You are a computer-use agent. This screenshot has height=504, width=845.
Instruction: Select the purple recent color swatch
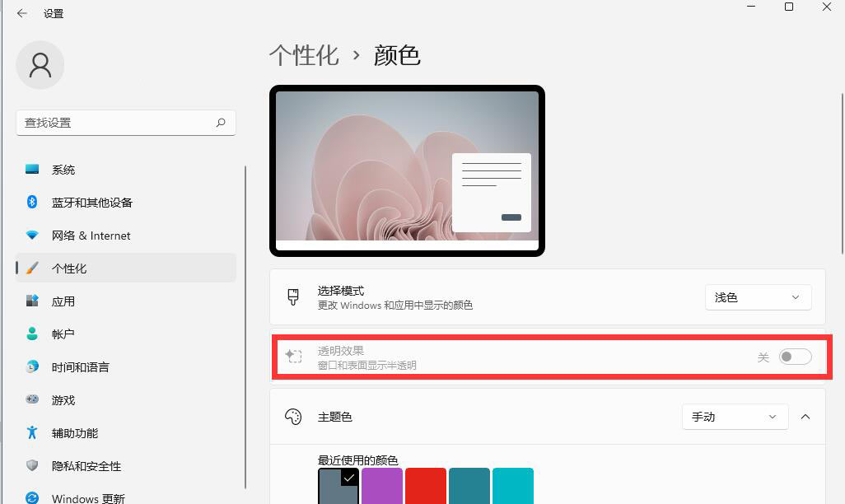(382, 486)
